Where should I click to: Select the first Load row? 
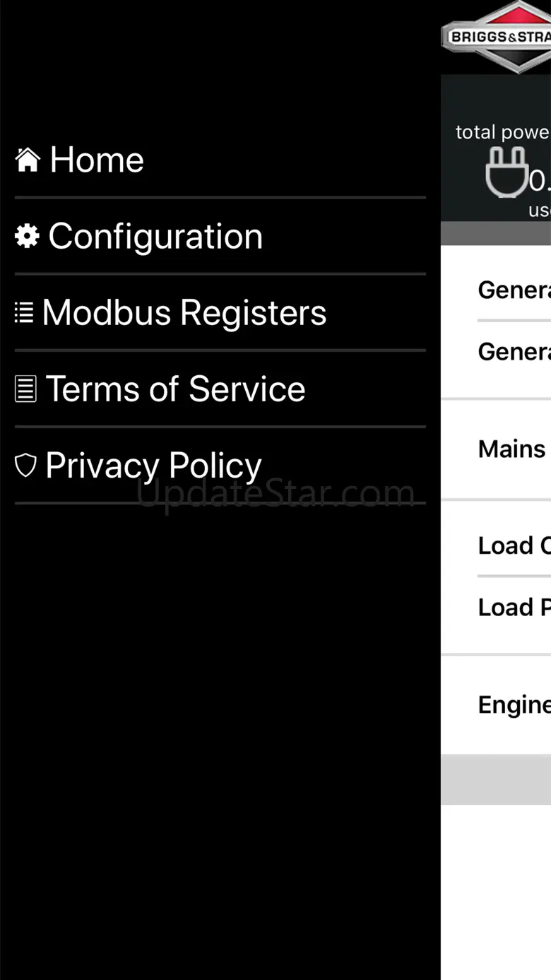[514, 545]
